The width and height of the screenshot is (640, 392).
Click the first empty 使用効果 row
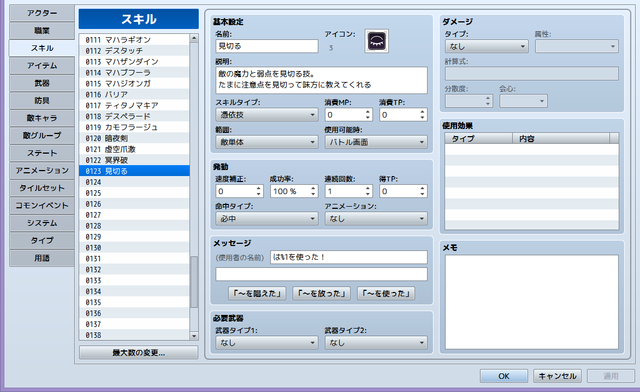pyautogui.click(x=531, y=149)
